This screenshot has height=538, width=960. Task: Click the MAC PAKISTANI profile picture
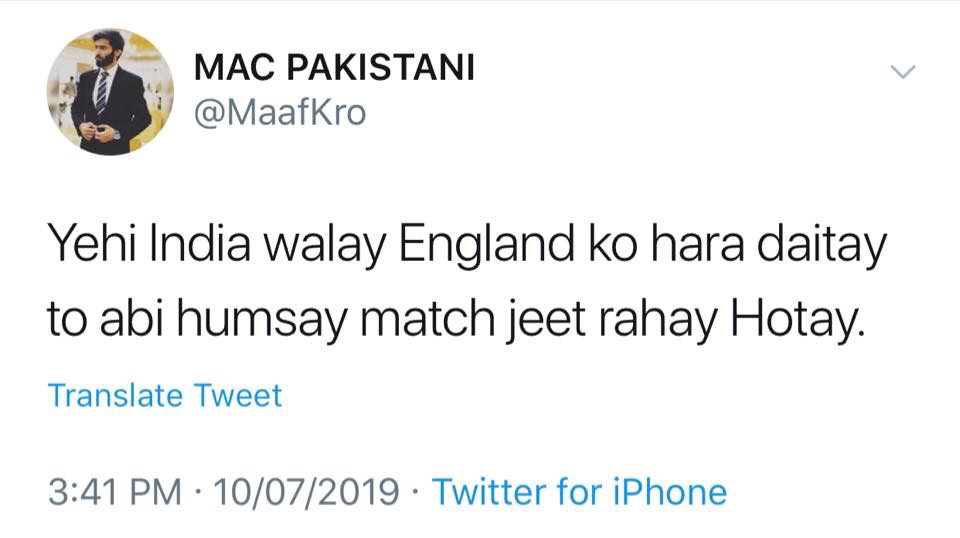(x=110, y=91)
